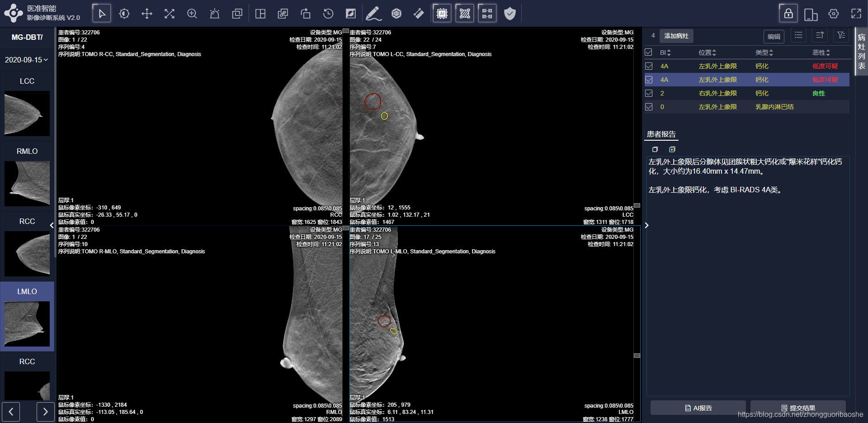Go to previous thumbnails with left arrow button
This screenshot has height=423, width=868.
pos(11,412)
